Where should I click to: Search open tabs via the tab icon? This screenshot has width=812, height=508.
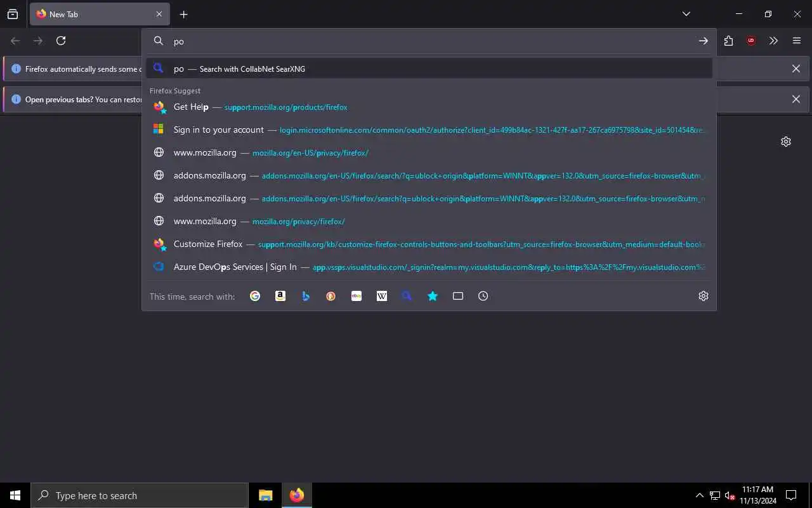click(x=458, y=296)
